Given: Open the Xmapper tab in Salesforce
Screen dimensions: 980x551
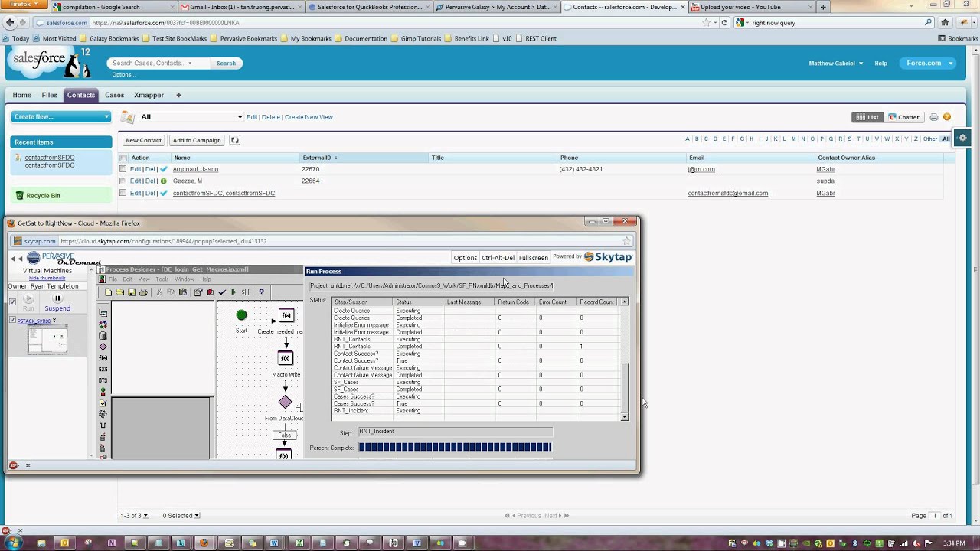Looking at the screenshot, I should click(x=149, y=95).
